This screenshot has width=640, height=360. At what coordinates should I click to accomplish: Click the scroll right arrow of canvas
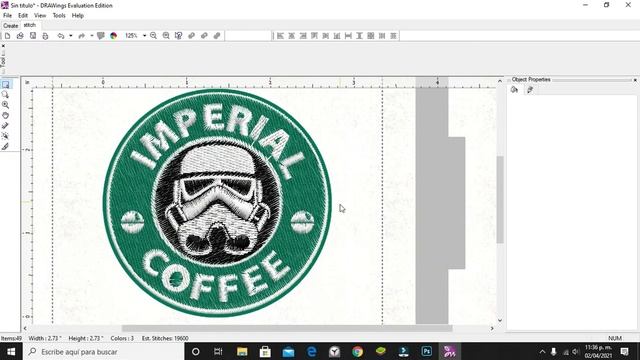(492, 328)
